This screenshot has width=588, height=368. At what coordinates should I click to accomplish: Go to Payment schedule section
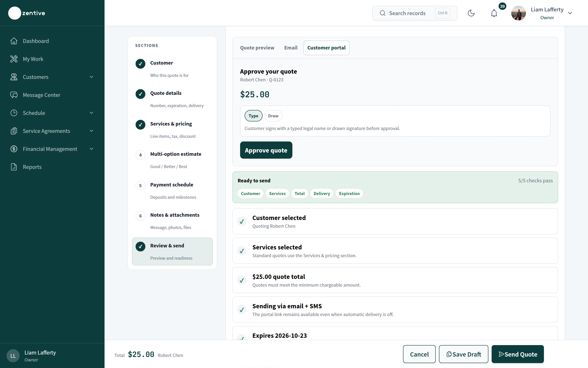(x=172, y=191)
